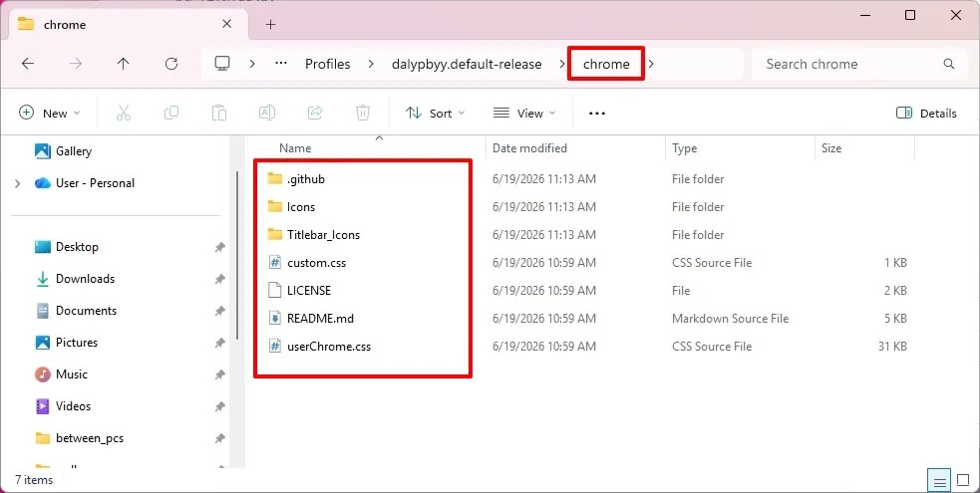
Task: Click the Titlebar_Icons folder icon
Action: 275,235
